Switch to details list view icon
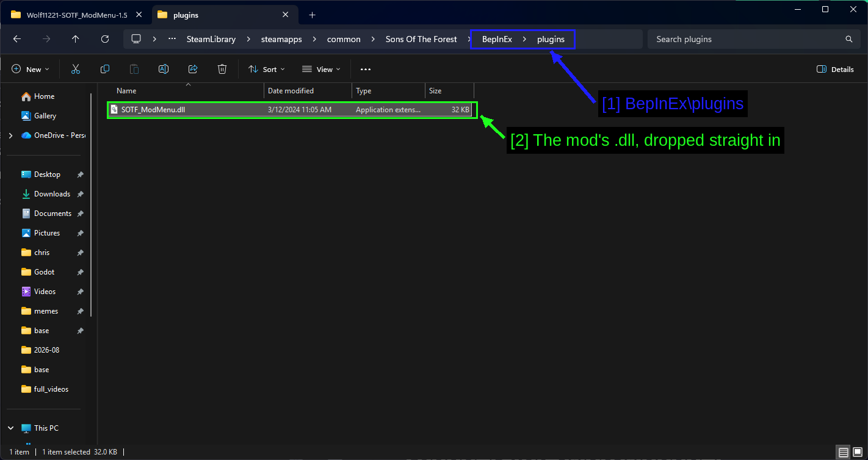Viewport: 868px width, 460px height. tap(844, 452)
